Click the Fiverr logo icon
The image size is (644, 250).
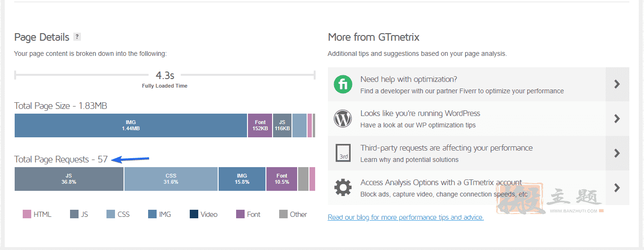343,84
